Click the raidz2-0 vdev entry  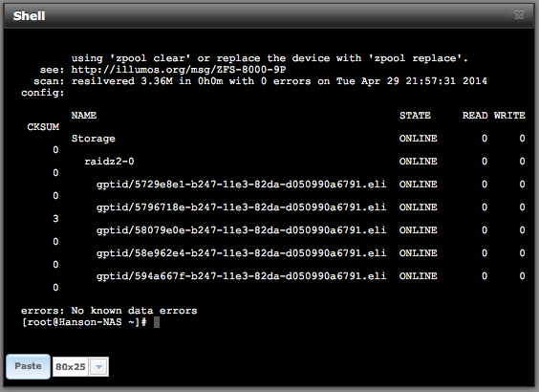(x=109, y=162)
